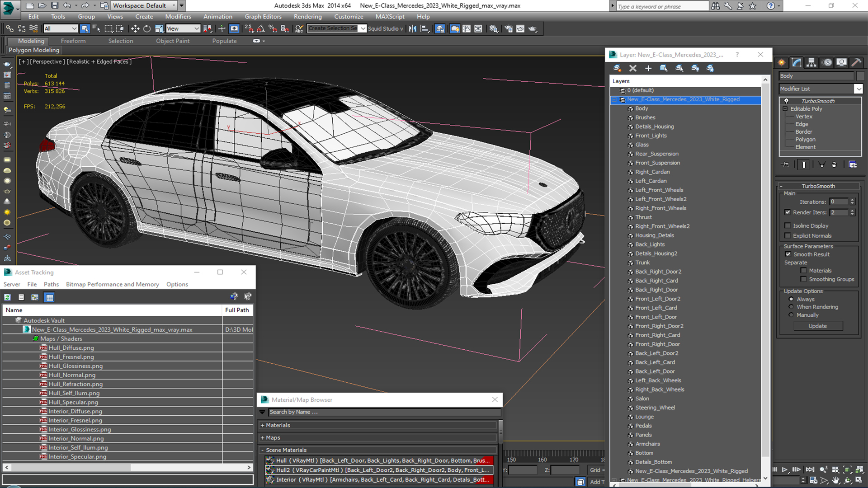Toggle Smooth Result checkbox
868x488 pixels.
point(788,254)
